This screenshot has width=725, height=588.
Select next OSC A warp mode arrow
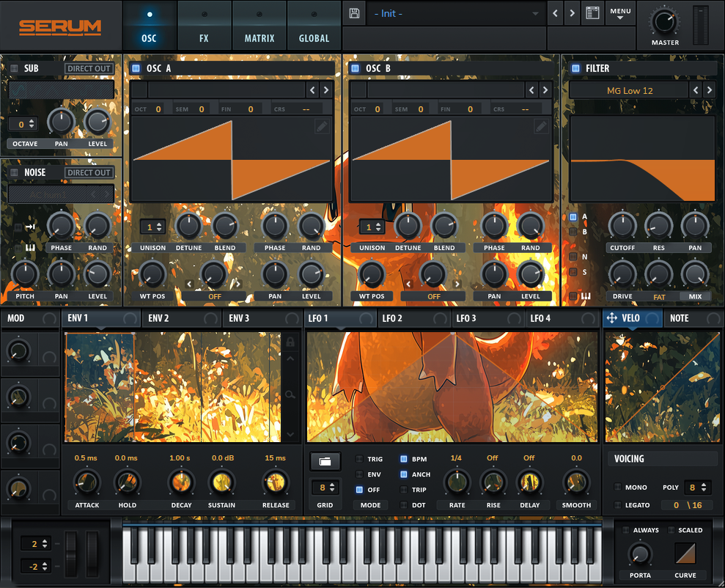[x=238, y=284]
